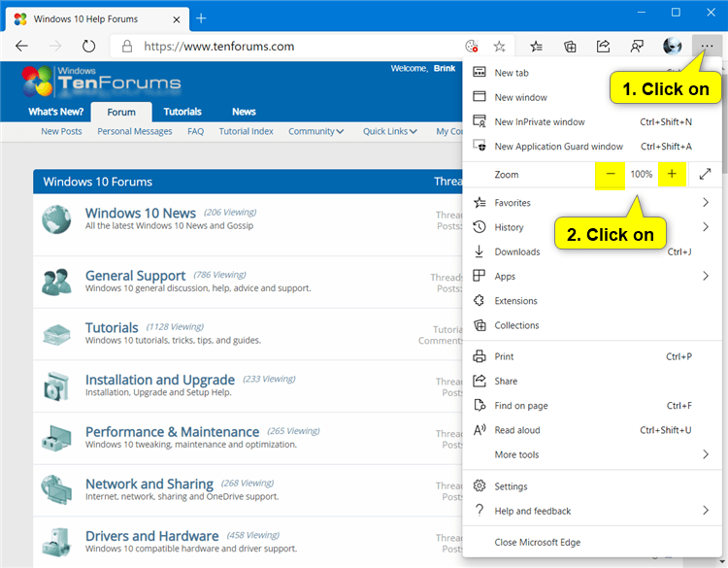728x568 pixels.
Task: Click the Refresh page icon
Action: [x=88, y=46]
